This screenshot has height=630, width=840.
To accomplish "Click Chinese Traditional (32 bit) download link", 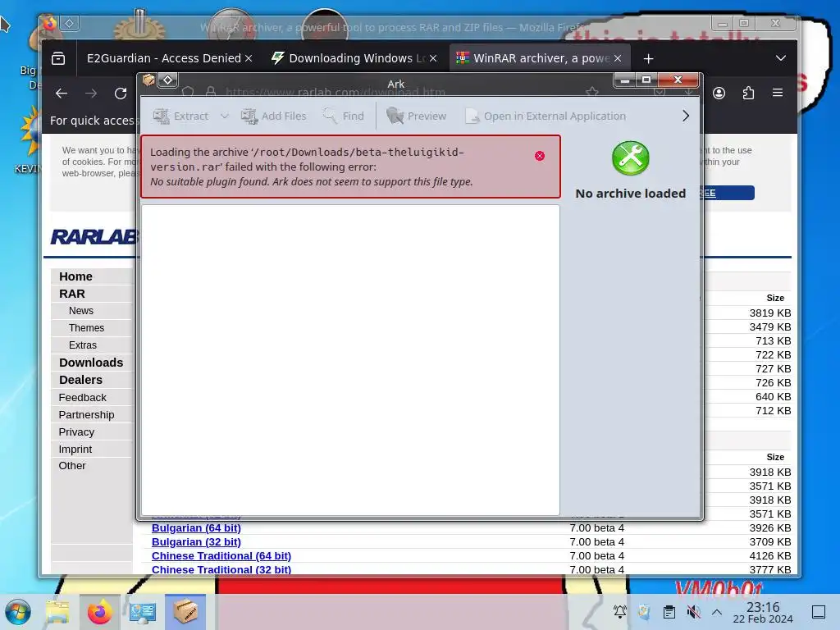I will pos(221,569).
